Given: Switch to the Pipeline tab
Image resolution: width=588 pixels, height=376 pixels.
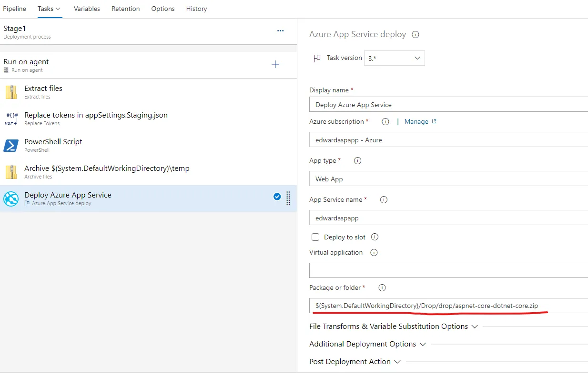Looking at the screenshot, I should tap(15, 9).
